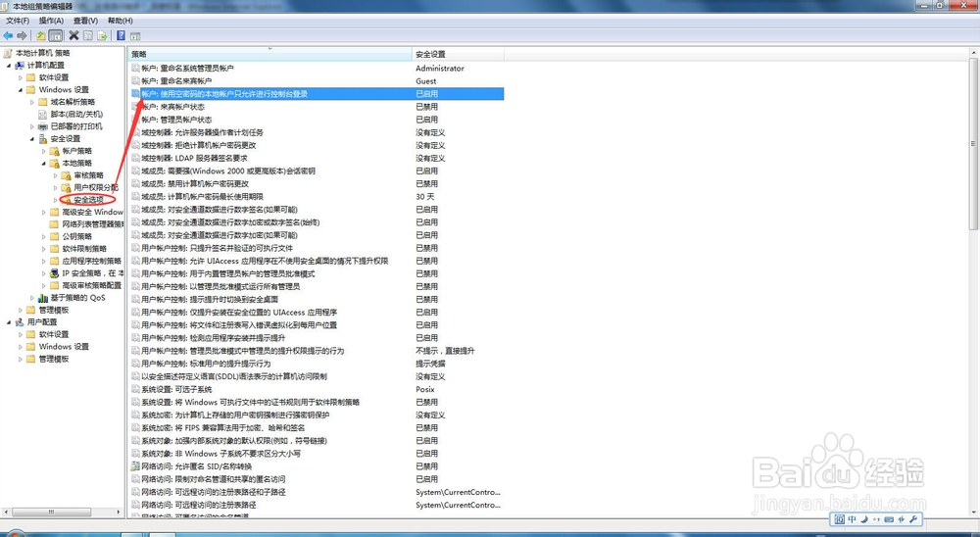Click the Administrator security setting value
The width and height of the screenshot is (980, 537).
coord(440,69)
